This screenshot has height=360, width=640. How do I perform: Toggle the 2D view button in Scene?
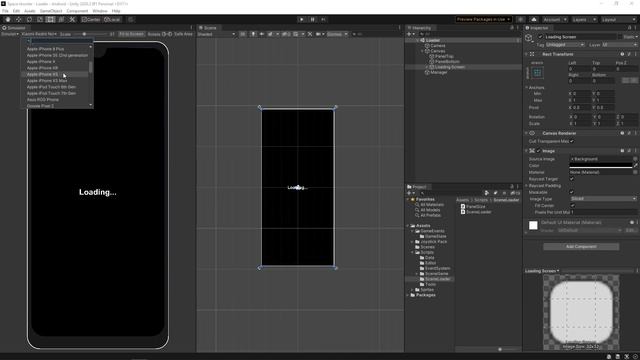pos(242,34)
